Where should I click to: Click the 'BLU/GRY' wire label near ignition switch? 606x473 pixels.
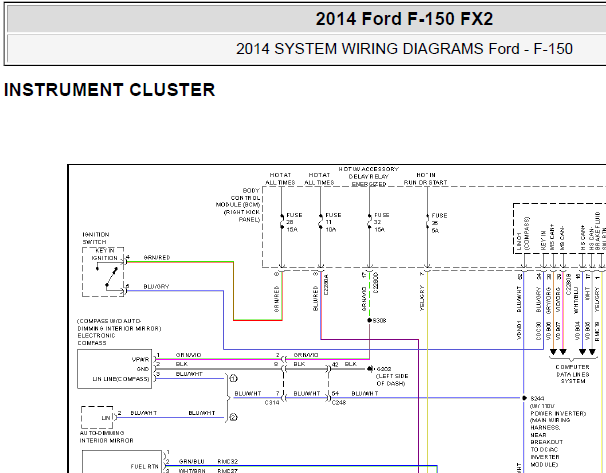pos(157,287)
